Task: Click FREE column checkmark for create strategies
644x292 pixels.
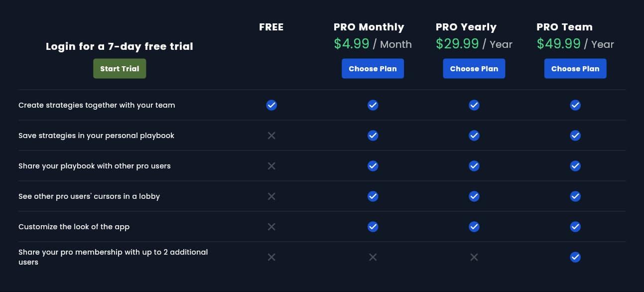Action: 271,105
